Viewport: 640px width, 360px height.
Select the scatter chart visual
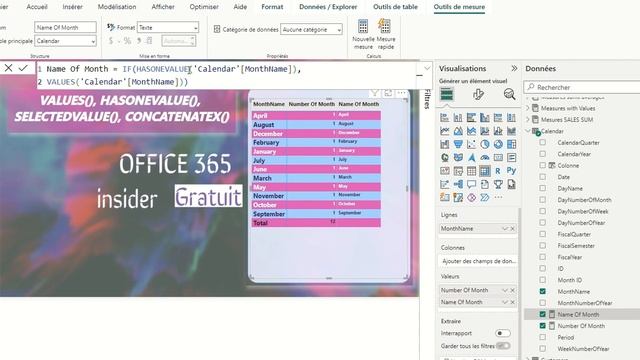point(471,144)
